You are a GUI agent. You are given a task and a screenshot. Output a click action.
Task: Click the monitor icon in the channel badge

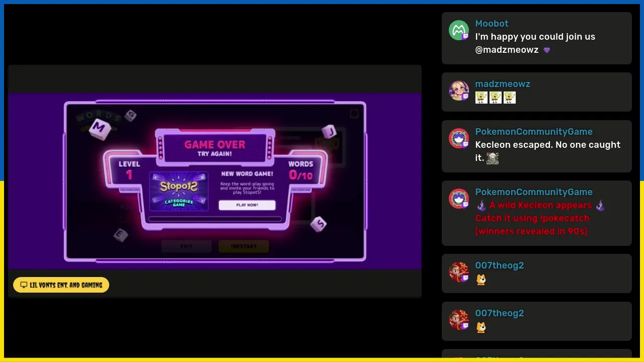[24, 285]
